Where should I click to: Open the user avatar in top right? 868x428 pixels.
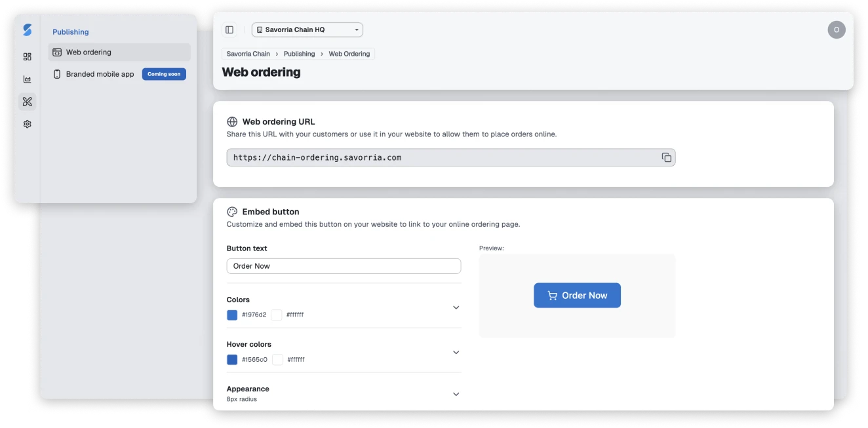click(x=837, y=29)
